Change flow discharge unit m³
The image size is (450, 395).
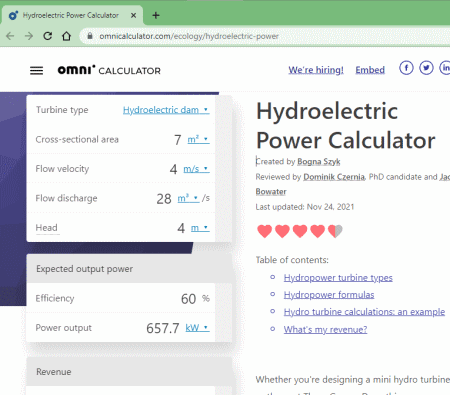click(x=188, y=198)
